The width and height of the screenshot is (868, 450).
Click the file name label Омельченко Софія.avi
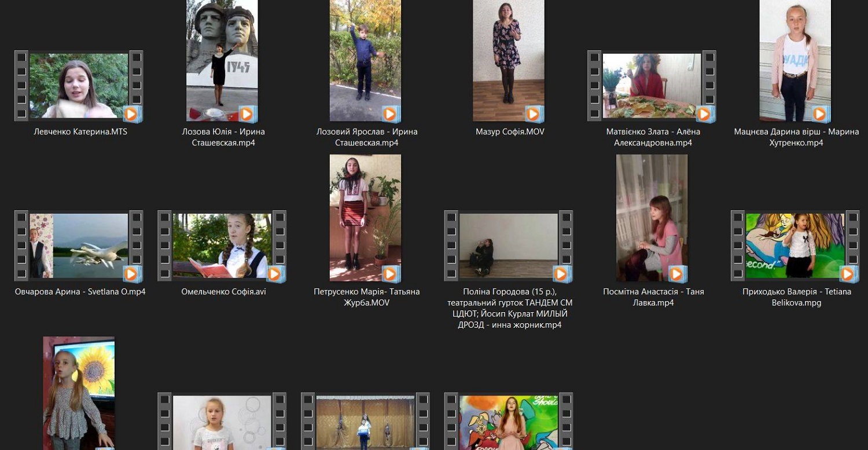click(223, 292)
